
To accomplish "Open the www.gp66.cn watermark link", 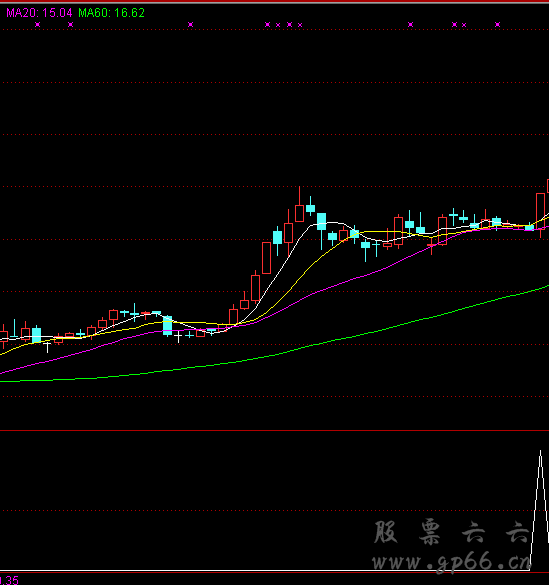I will pos(451,561).
